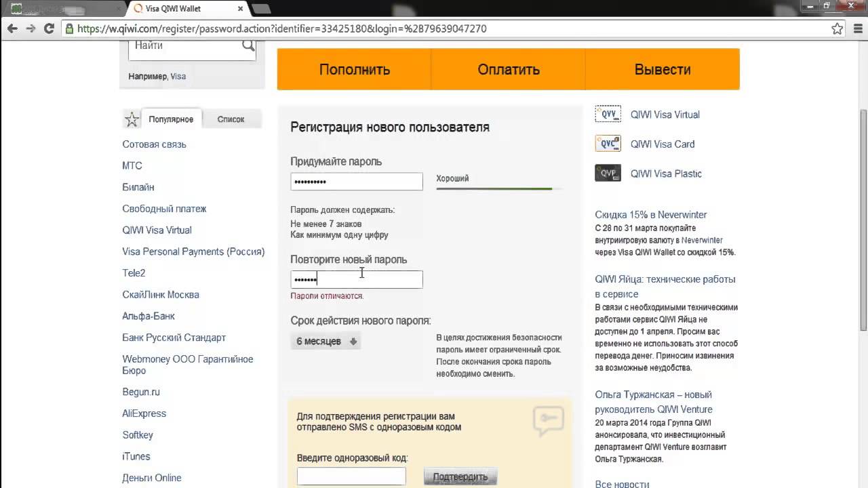Click the одноразовый код input field
Viewport: 868px width, 488px height.
[351, 476]
